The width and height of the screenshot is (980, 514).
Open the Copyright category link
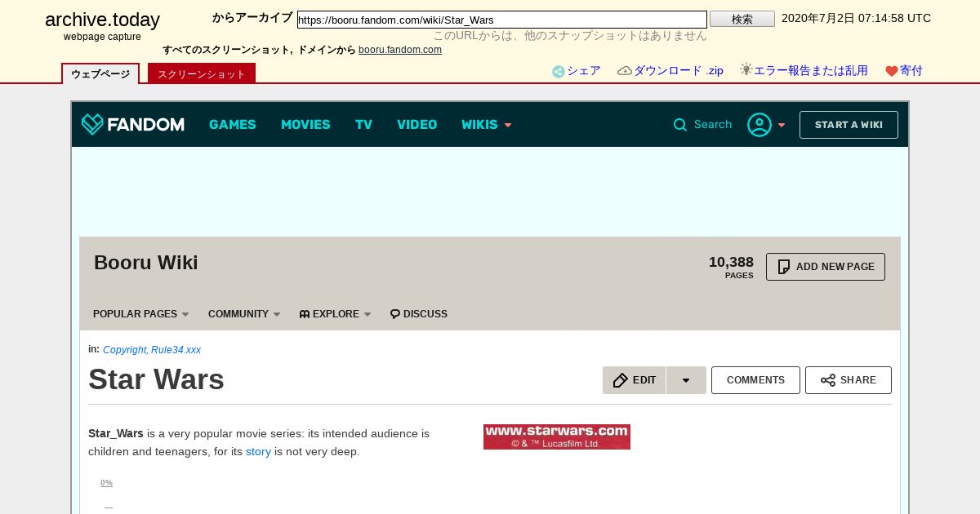click(124, 350)
